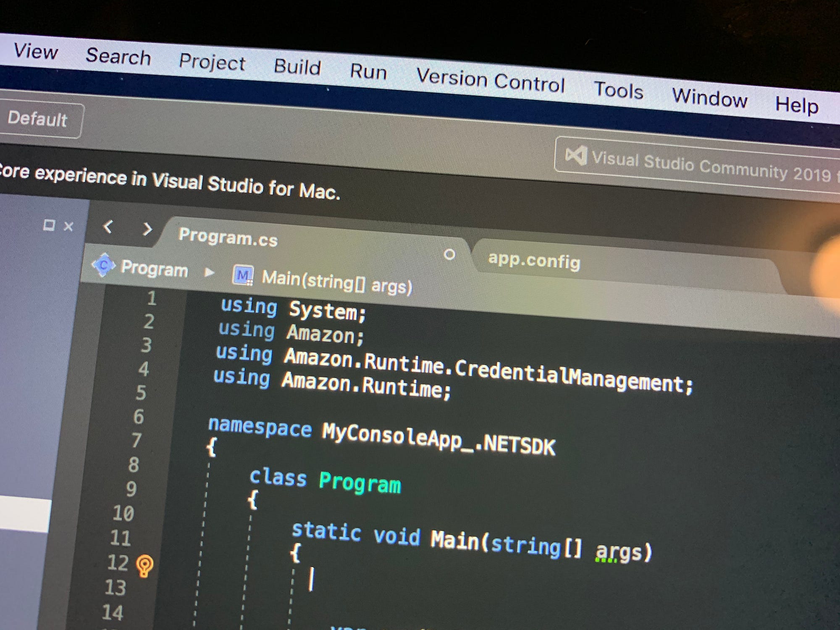Open the View menu
Screen dimensions: 840x630
(35, 51)
